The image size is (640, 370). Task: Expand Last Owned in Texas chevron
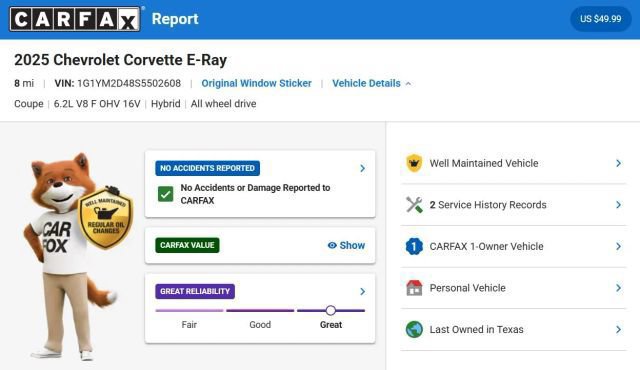(618, 330)
